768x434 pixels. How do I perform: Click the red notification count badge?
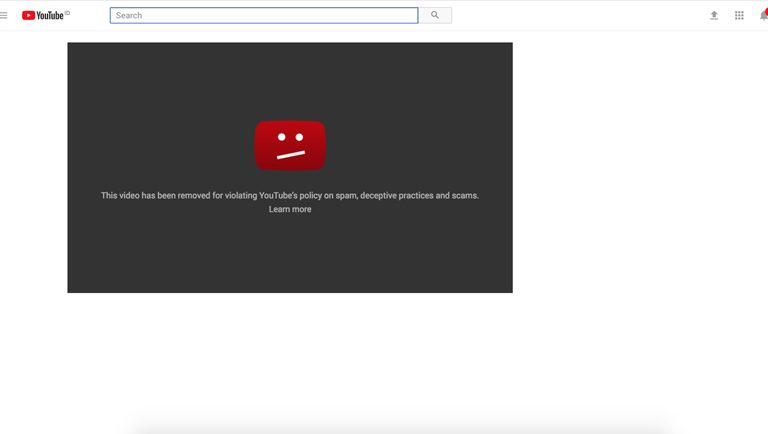766,10
